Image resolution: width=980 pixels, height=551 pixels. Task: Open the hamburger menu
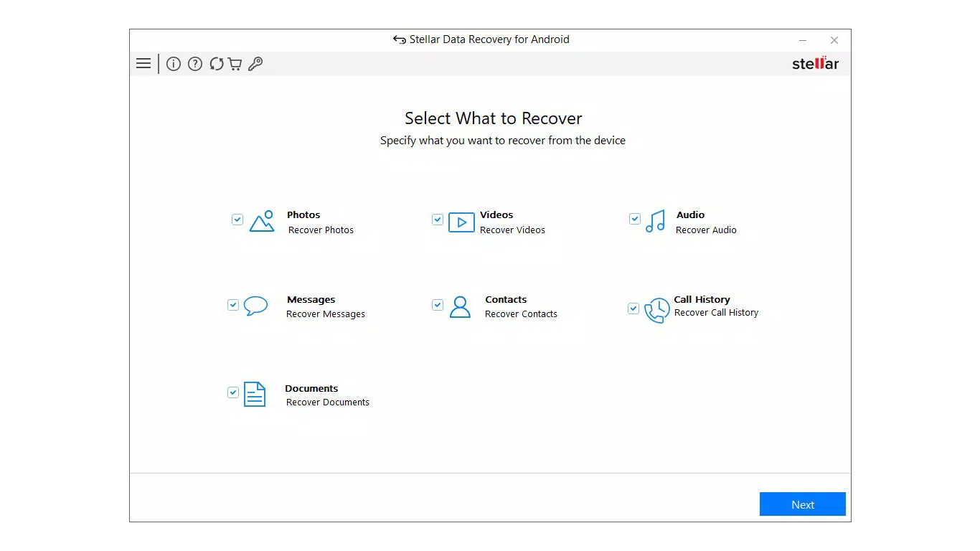143,64
